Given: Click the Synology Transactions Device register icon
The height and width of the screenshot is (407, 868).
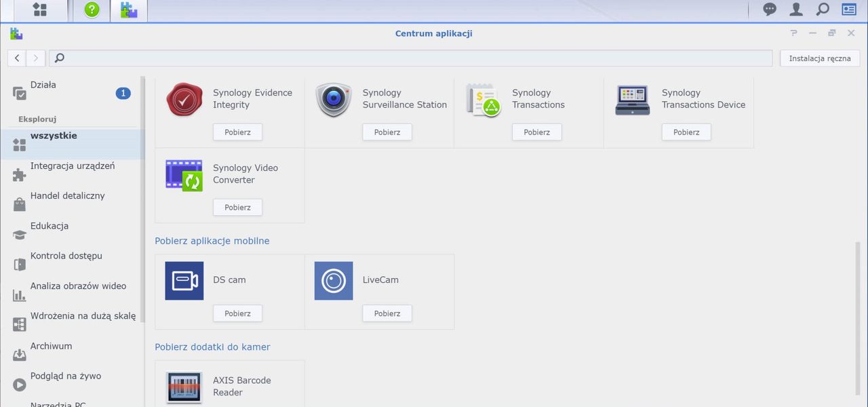Looking at the screenshot, I should (x=633, y=100).
